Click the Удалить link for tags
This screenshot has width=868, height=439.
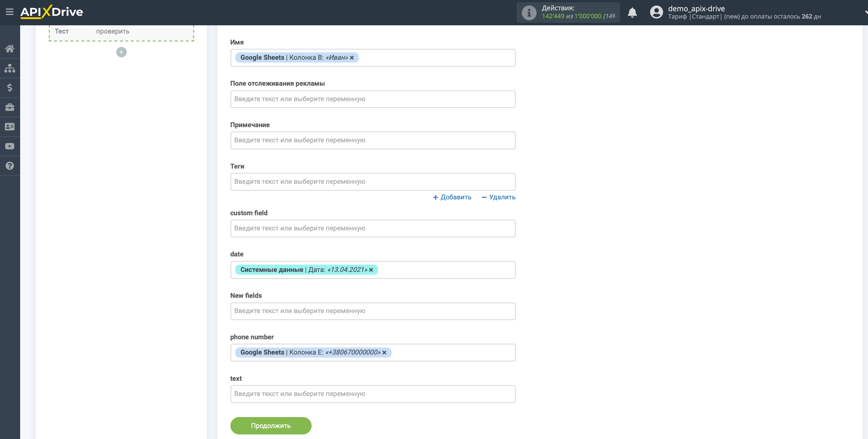coord(498,197)
